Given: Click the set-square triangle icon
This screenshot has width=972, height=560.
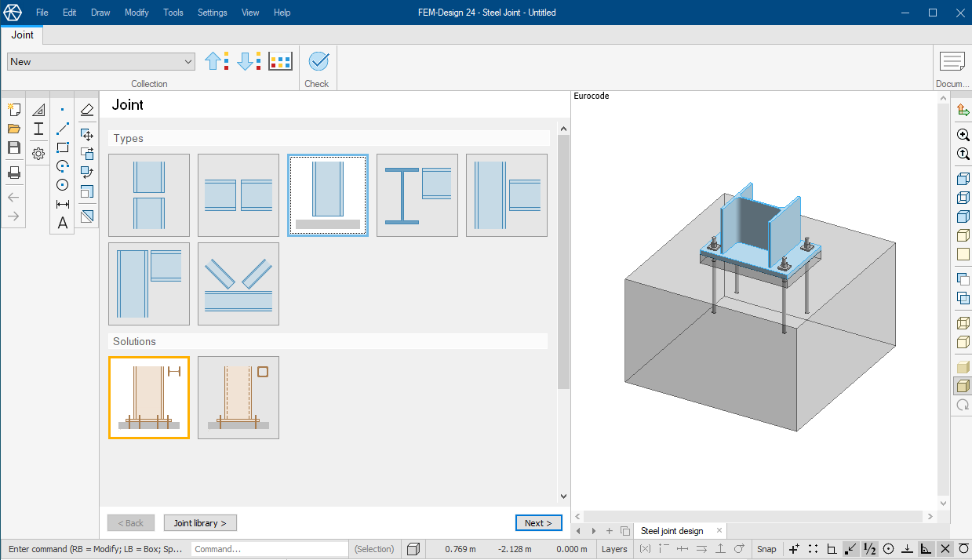Looking at the screenshot, I should point(38,110).
